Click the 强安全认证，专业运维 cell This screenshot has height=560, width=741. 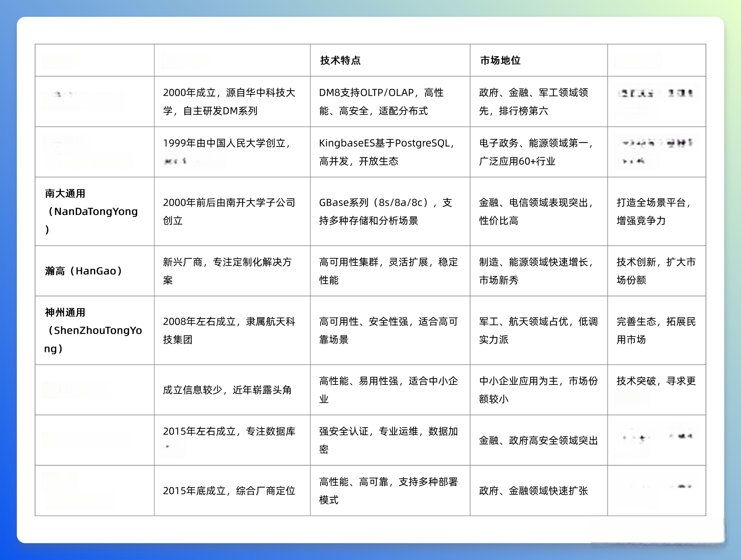point(390,440)
